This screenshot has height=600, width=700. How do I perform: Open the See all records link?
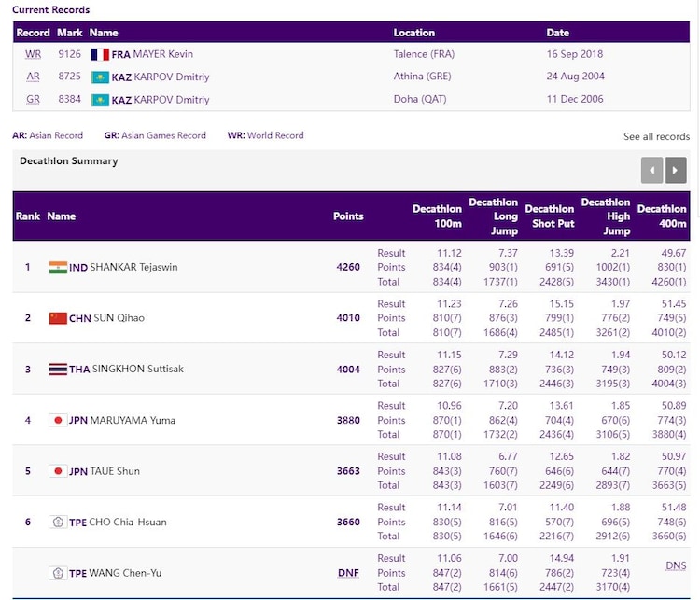[x=656, y=136]
